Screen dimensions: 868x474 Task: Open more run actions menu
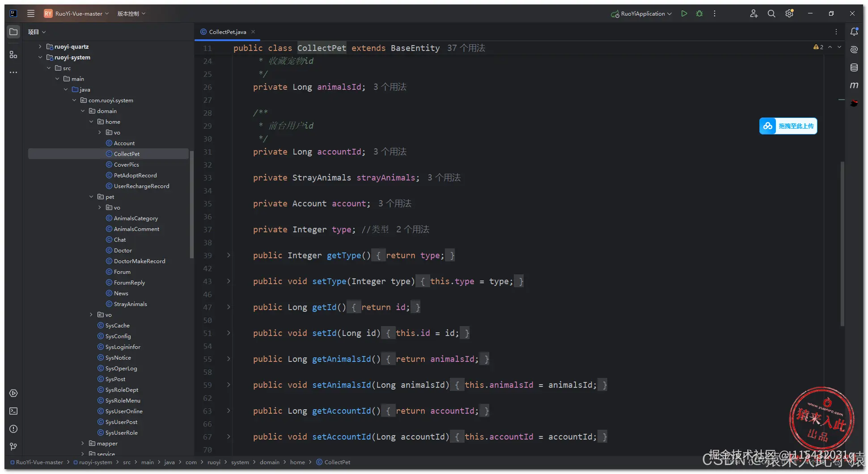point(715,13)
